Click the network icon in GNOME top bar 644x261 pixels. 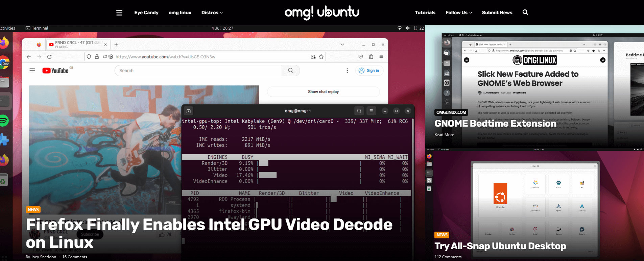400,28
